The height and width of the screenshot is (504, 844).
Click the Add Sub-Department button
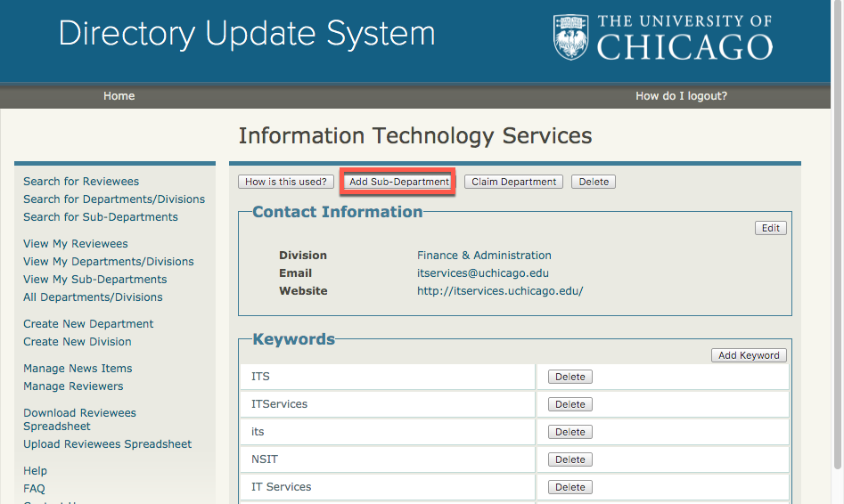[399, 182]
